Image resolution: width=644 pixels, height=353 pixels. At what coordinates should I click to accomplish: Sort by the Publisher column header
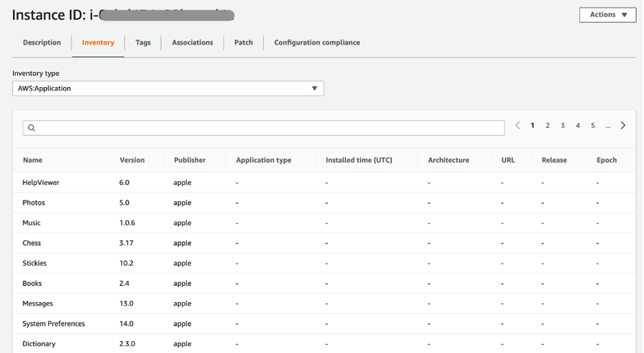(190, 160)
